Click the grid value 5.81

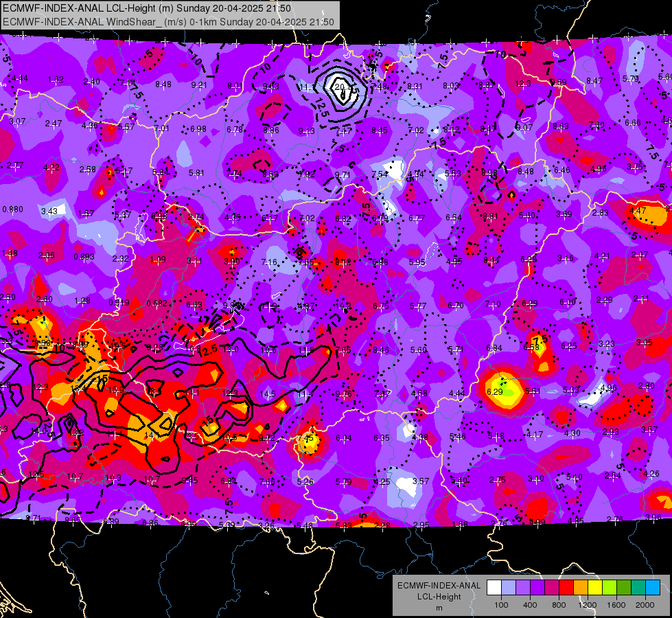196,173
